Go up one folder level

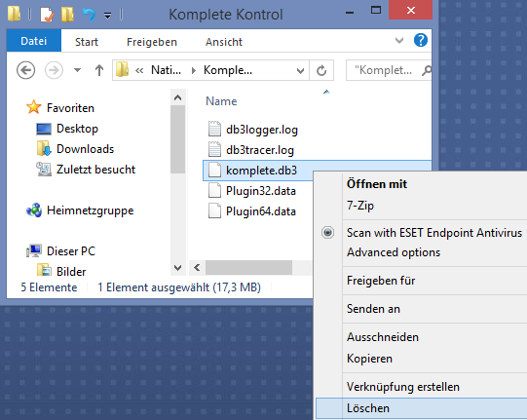tap(98, 70)
